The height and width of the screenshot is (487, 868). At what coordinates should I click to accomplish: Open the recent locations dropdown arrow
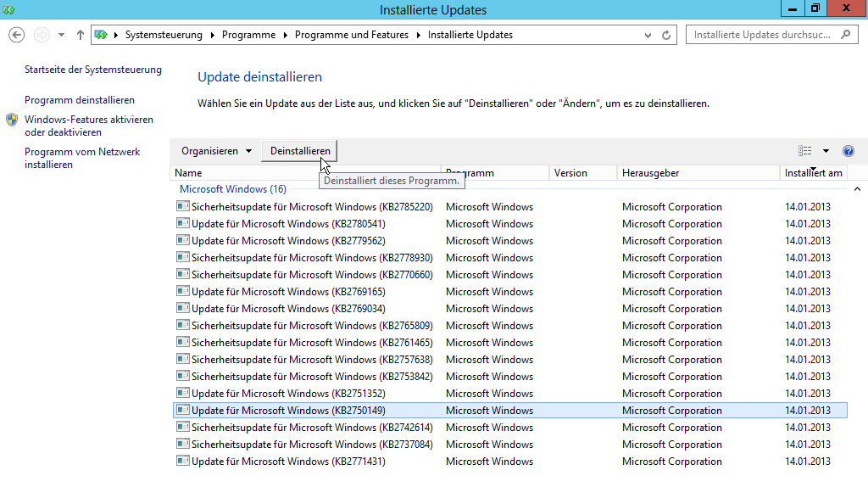click(x=62, y=35)
